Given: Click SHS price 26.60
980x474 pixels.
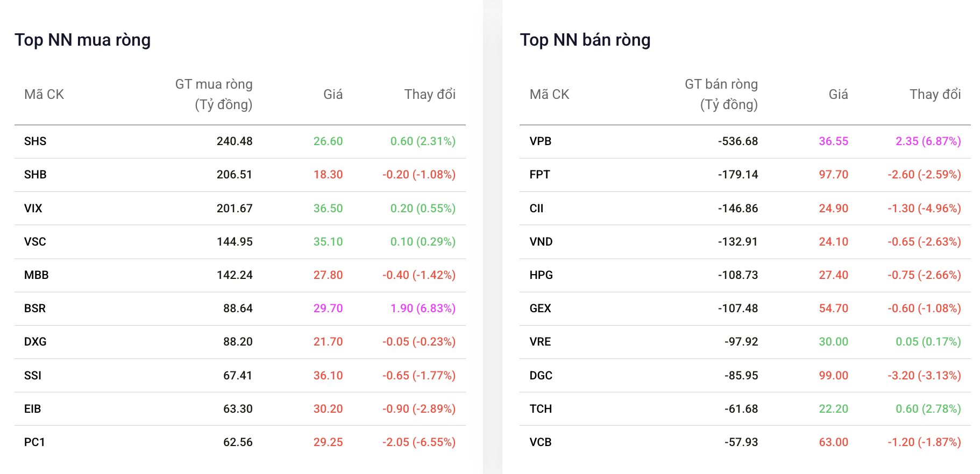Looking at the screenshot, I should click(x=328, y=141).
